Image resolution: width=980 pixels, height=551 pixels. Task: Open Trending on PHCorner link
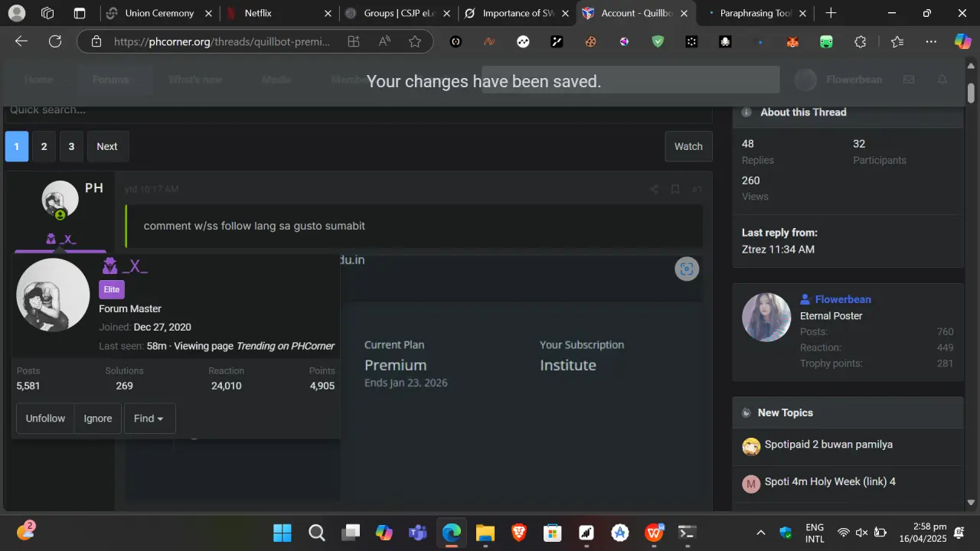coord(285,346)
